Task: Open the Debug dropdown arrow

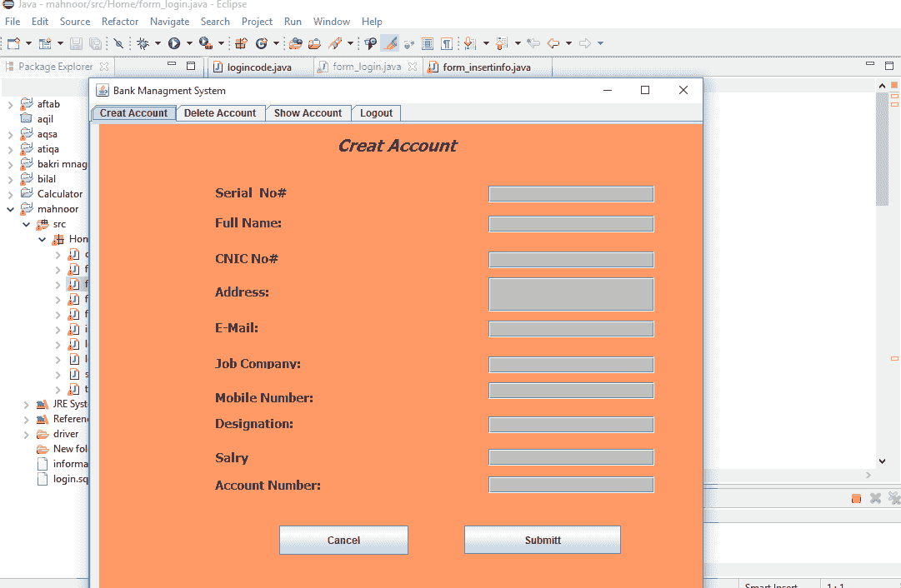Action: (158, 43)
